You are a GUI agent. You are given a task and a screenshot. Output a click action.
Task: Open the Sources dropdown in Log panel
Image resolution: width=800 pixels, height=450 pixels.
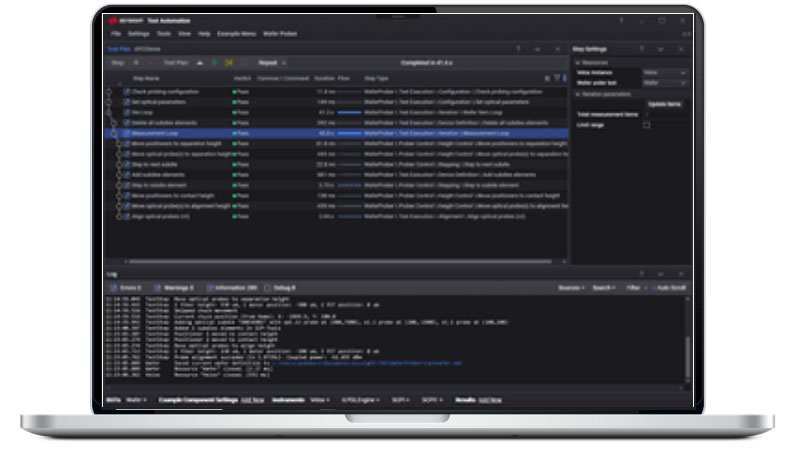[571, 288]
